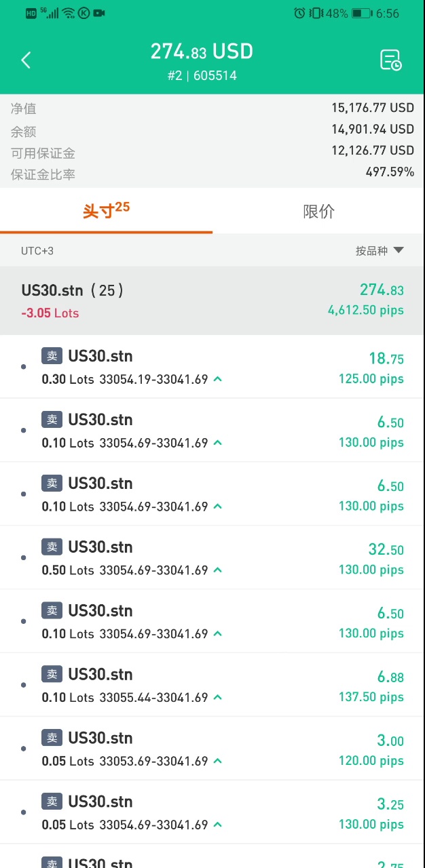Open the position with 32.50 profit
This screenshot has width=425, height=868.
[212, 557]
